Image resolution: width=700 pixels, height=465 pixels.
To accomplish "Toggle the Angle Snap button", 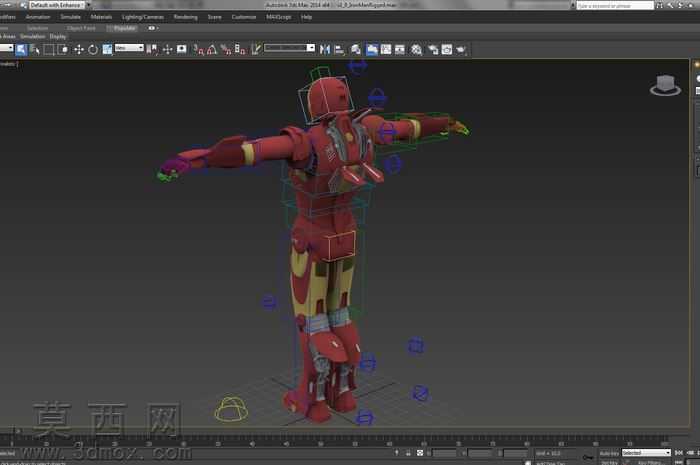I will click(212, 50).
